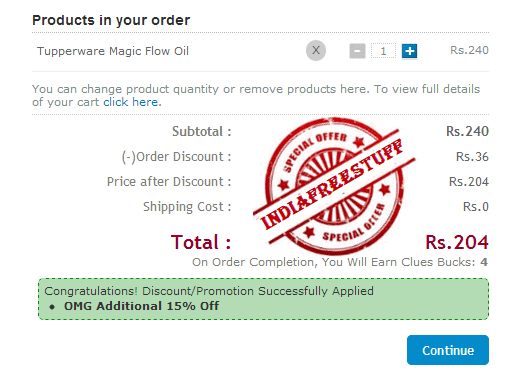Select the quantity field showing 1
518x373 pixels.
[x=383, y=51]
